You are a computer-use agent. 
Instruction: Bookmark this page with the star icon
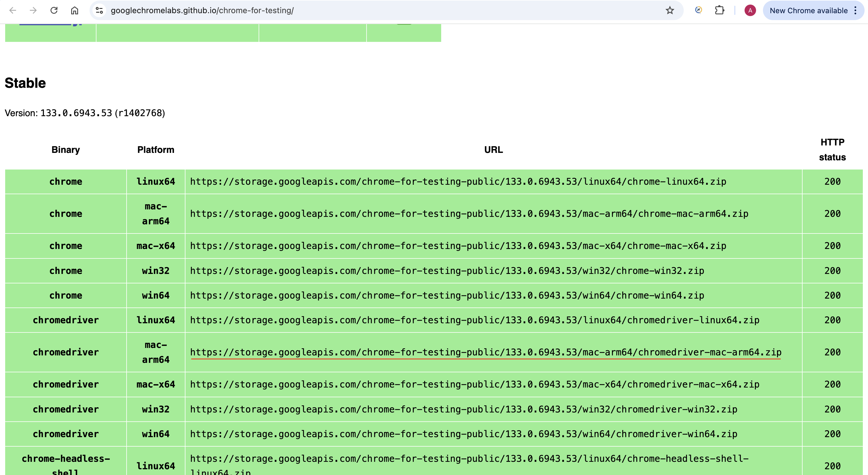click(670, 10)
